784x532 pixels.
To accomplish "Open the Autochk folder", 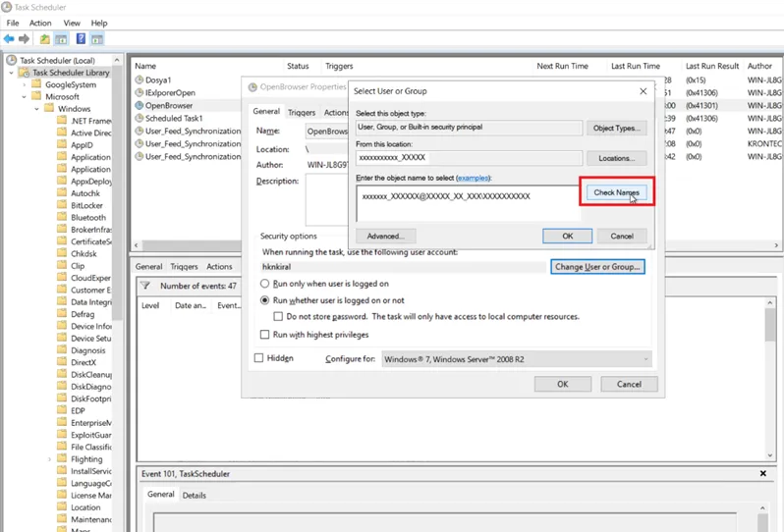I will coord(85,193).
